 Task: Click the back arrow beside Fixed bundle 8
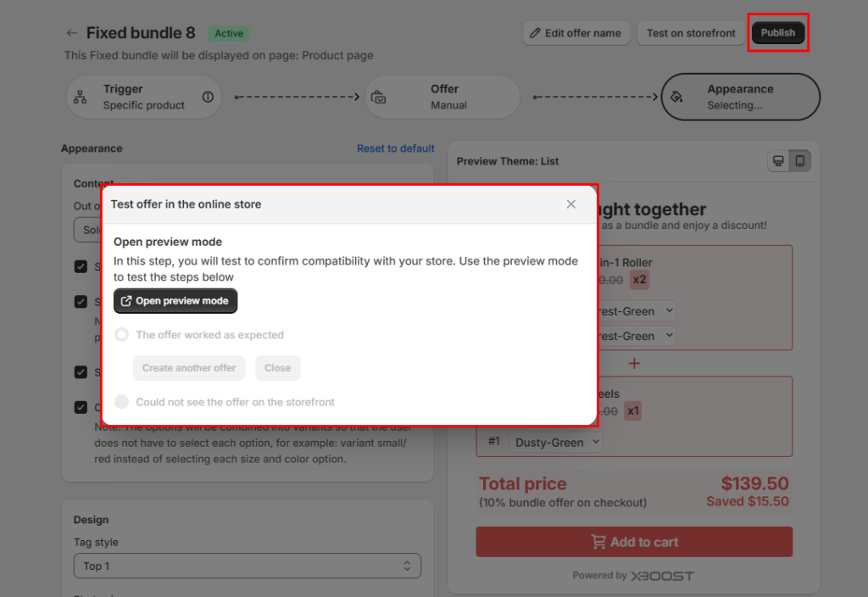coord(71,33)
